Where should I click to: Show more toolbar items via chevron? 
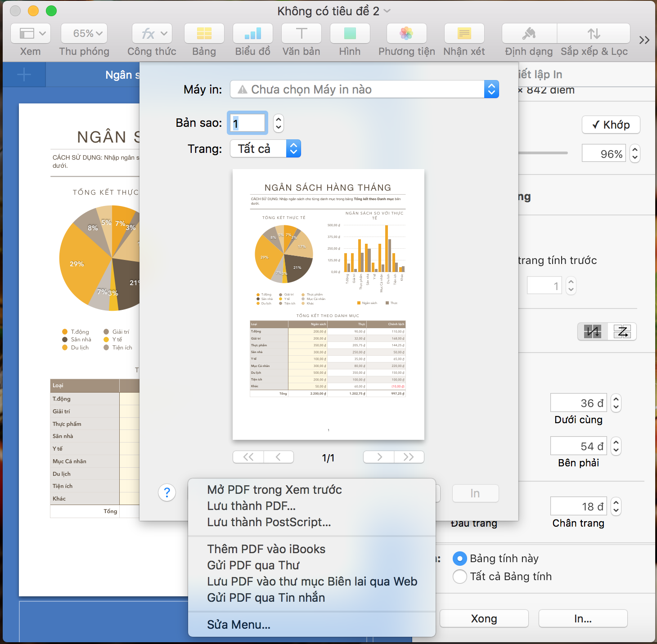pyautogui.click(x=644, y=40)
